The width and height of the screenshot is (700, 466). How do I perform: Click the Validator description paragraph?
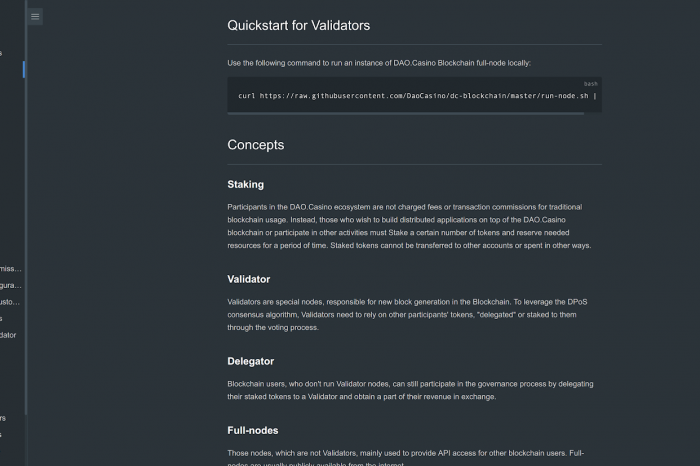(x=407, y=315)
